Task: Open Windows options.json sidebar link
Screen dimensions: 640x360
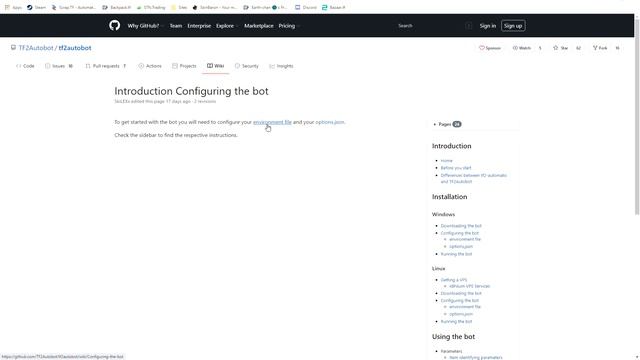Action: [x=461, y=247]
